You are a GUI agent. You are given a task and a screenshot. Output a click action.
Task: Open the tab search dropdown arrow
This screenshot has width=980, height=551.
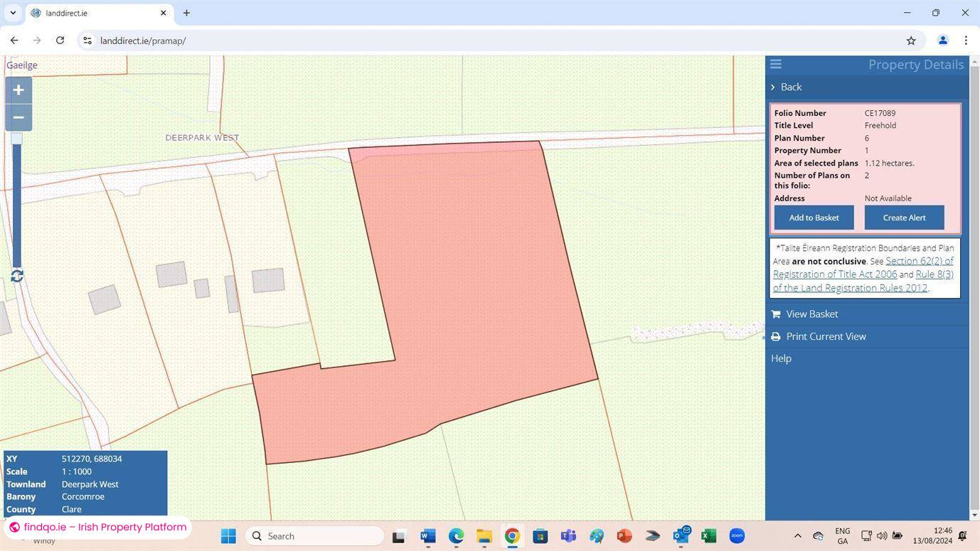click(x=13, y=13)
